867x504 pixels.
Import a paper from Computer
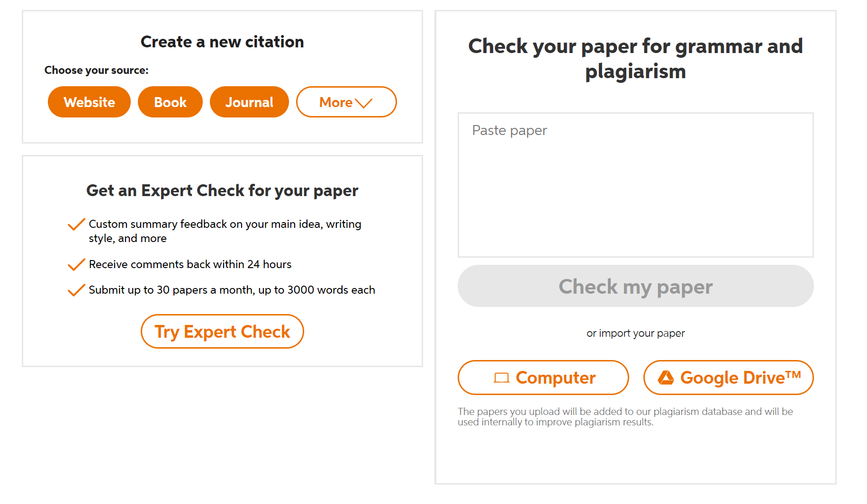point(543,378)
